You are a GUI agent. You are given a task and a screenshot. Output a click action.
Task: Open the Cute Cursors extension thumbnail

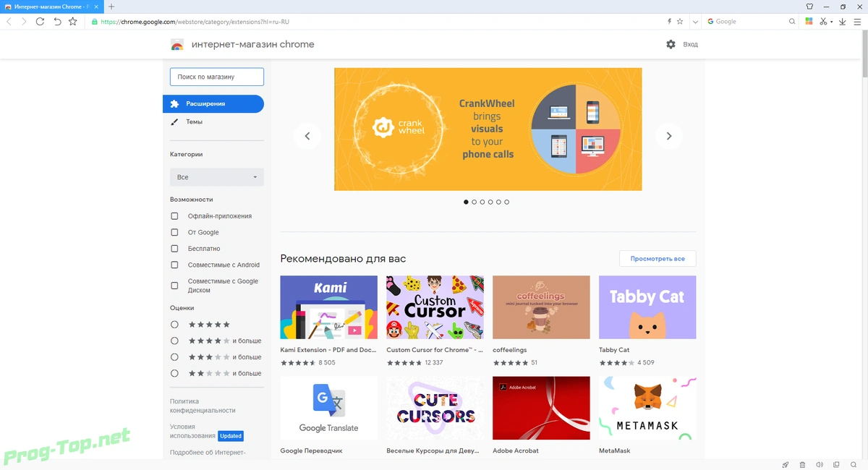click(x=435, y=408)
